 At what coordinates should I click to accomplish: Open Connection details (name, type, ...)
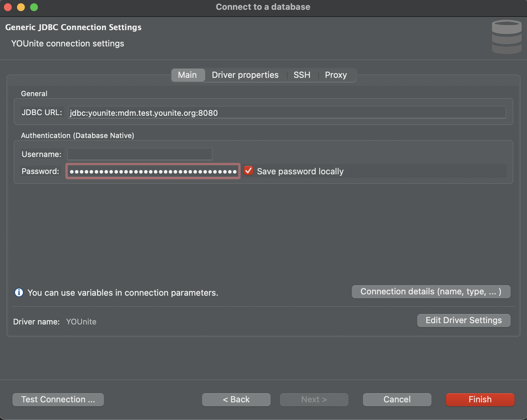[431, 291]
